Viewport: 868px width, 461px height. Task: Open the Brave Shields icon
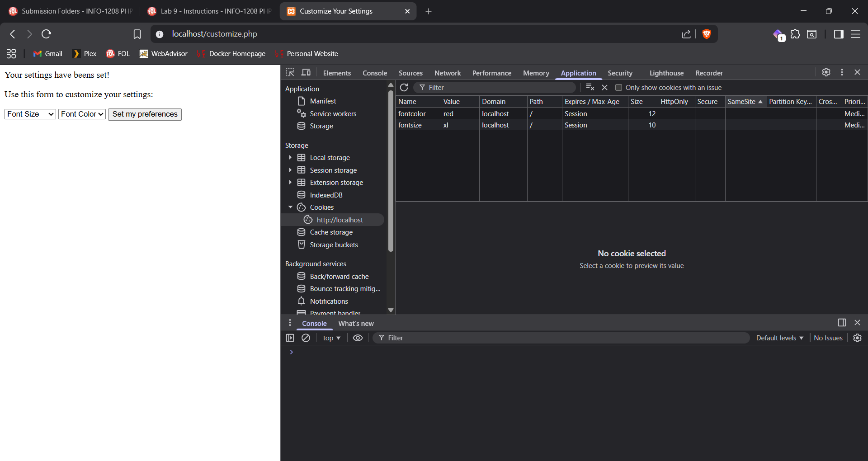(707, 34)
